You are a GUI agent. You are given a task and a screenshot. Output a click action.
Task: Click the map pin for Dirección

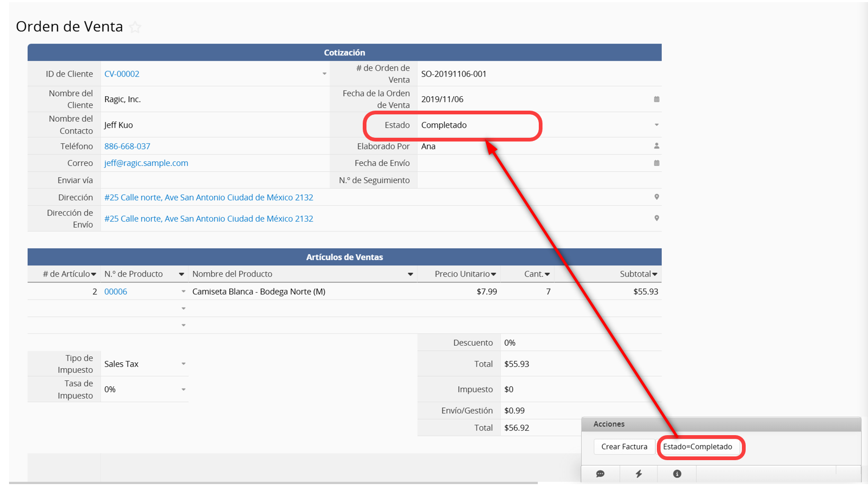click(x=656, y=197)
